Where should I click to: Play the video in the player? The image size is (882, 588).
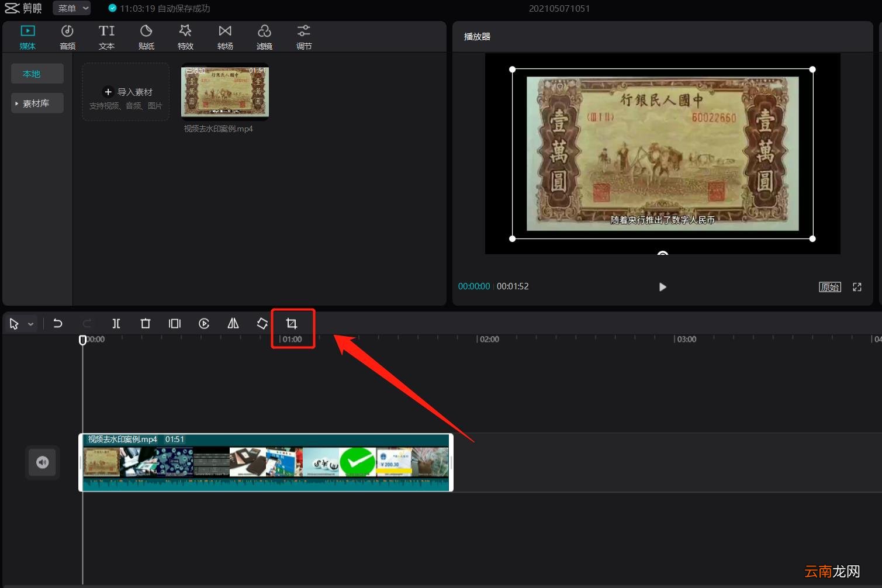(x=662, y=287)
